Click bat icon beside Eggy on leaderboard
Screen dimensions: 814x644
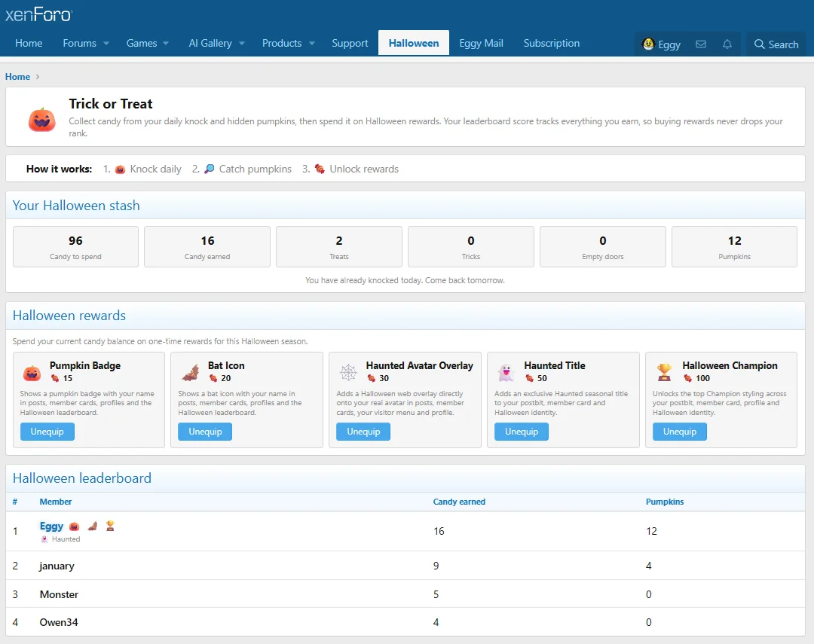[93, 526]
